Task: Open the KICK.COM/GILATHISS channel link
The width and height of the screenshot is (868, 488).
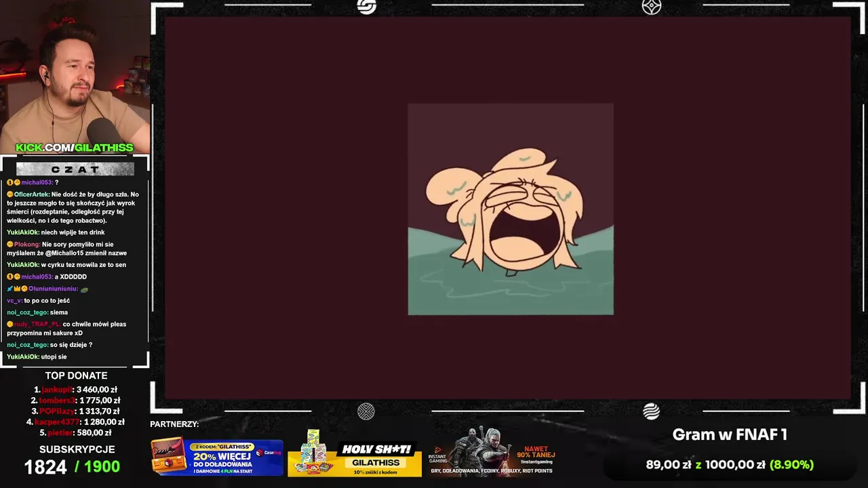Action: (x=75, y=148)
